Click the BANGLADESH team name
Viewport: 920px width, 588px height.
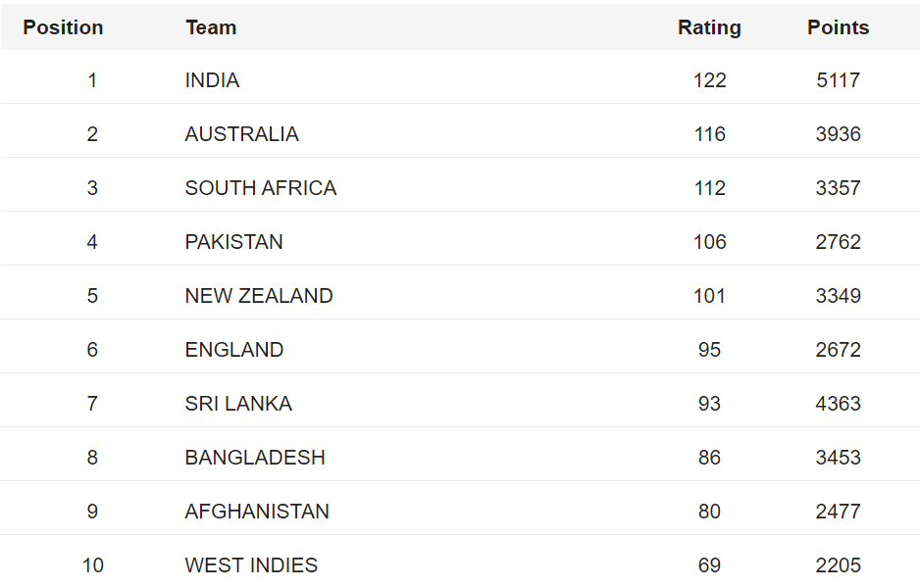255,458
